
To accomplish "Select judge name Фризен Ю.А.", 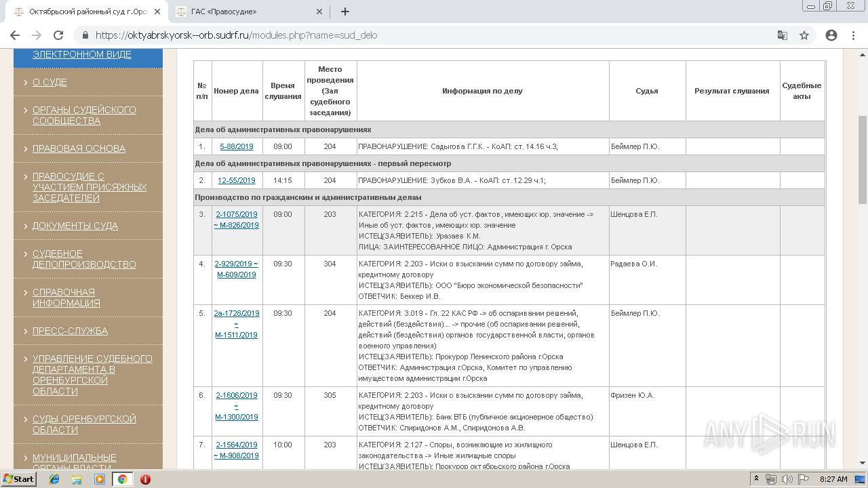I will (x=633, y=395).
